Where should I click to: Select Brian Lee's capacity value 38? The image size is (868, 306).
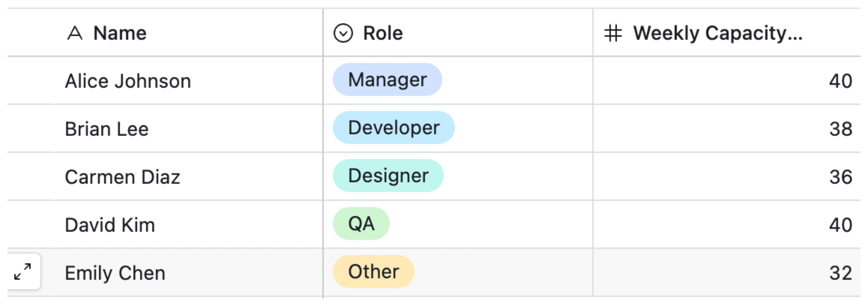840,129
